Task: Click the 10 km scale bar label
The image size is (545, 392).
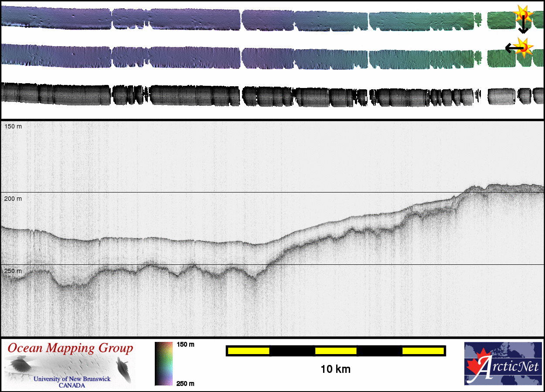Action: 335,369
